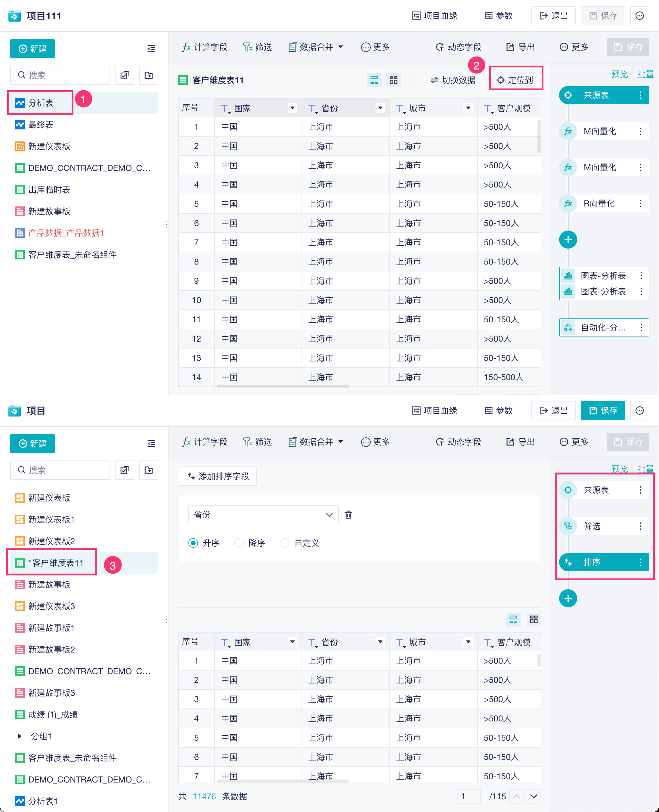
Task: Click the green plus button below 排序 step
Action: (568, 598)
